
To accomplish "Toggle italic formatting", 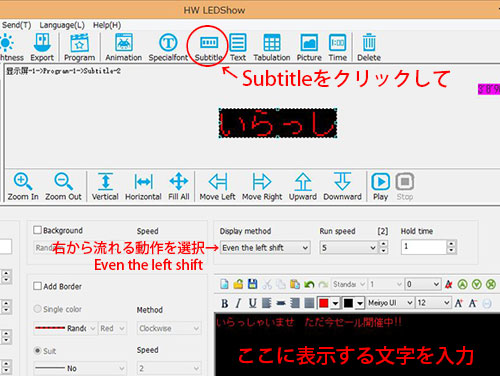I will click(238, 303).
